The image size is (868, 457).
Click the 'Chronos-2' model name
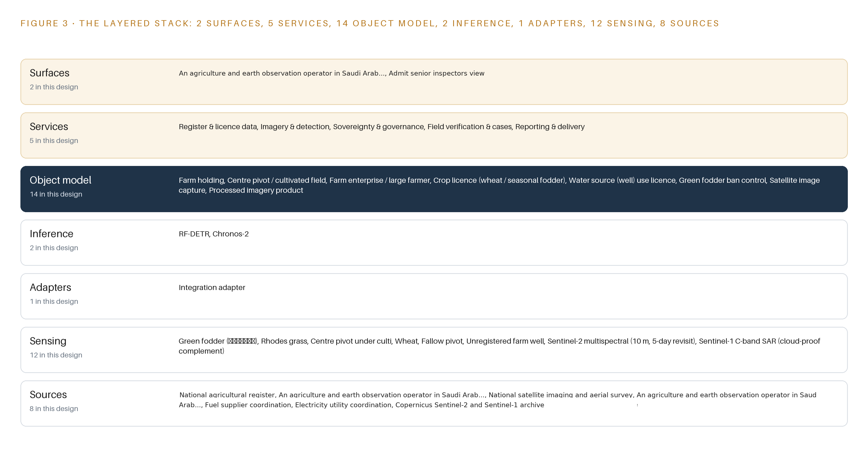click(x=231, y=234)
